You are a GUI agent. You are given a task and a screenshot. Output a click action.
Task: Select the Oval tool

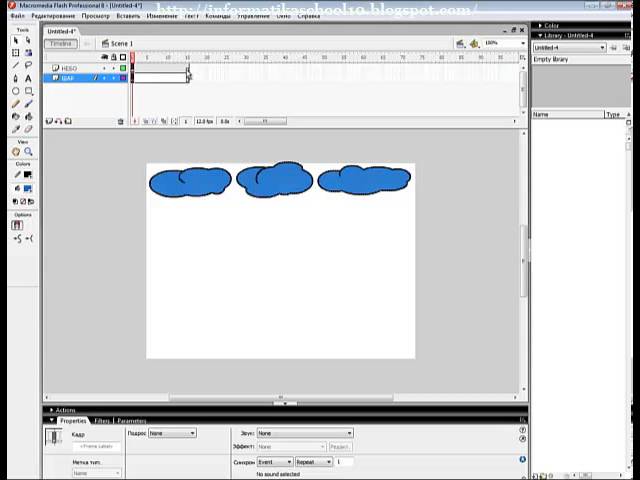tap(16, 91)
